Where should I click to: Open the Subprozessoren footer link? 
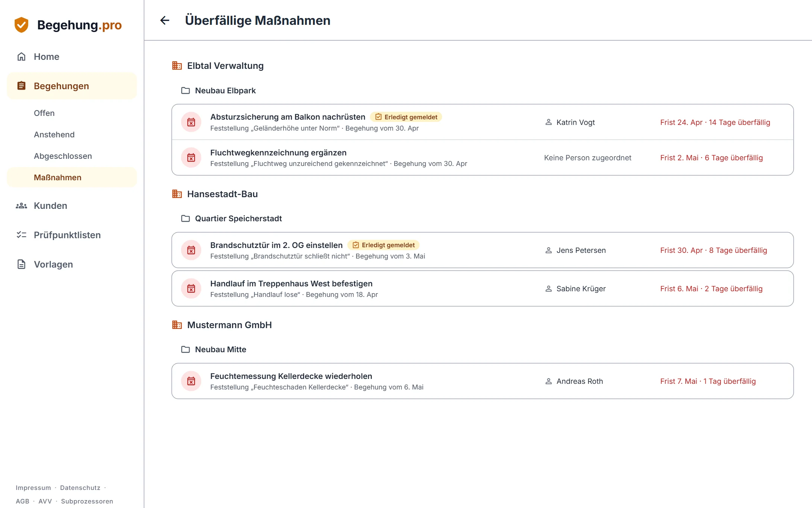87,501
